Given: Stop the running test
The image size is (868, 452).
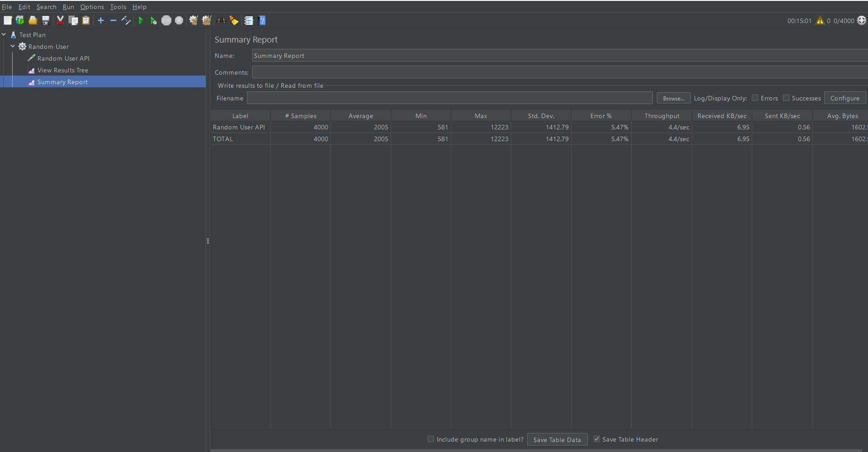Looking at the screenshot, I should (166, 20).
